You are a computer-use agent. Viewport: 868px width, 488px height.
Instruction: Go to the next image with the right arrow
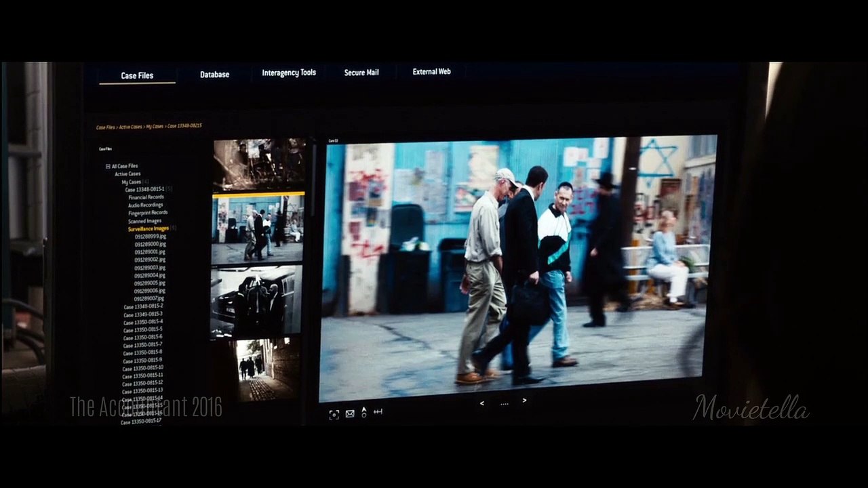[524, 401]
